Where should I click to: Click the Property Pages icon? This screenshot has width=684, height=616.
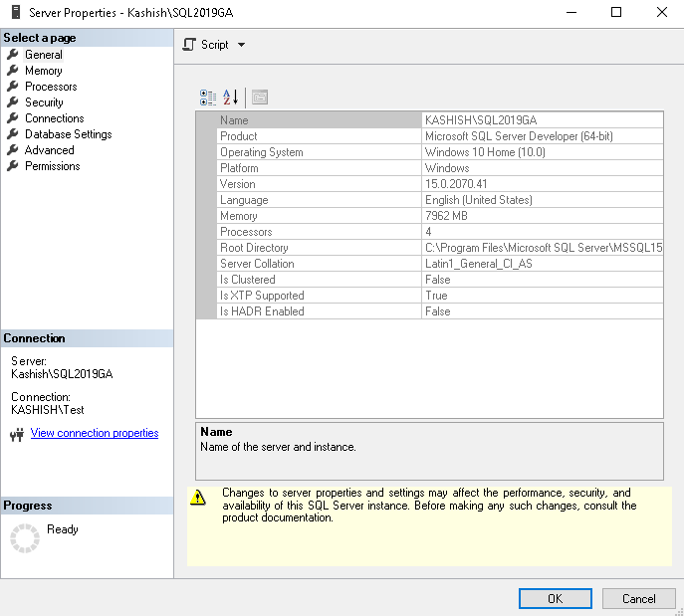[260, 97]
